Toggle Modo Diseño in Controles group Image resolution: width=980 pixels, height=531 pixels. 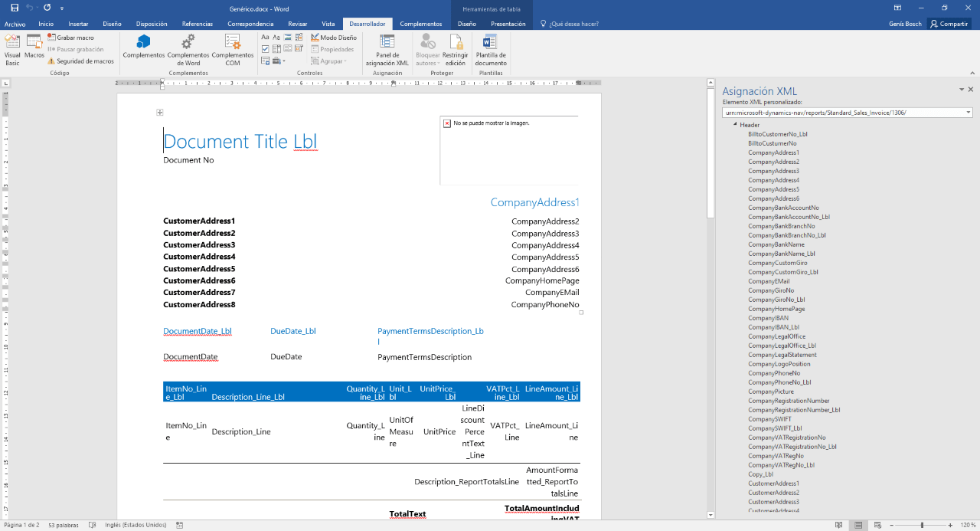(x=334, y=38)
